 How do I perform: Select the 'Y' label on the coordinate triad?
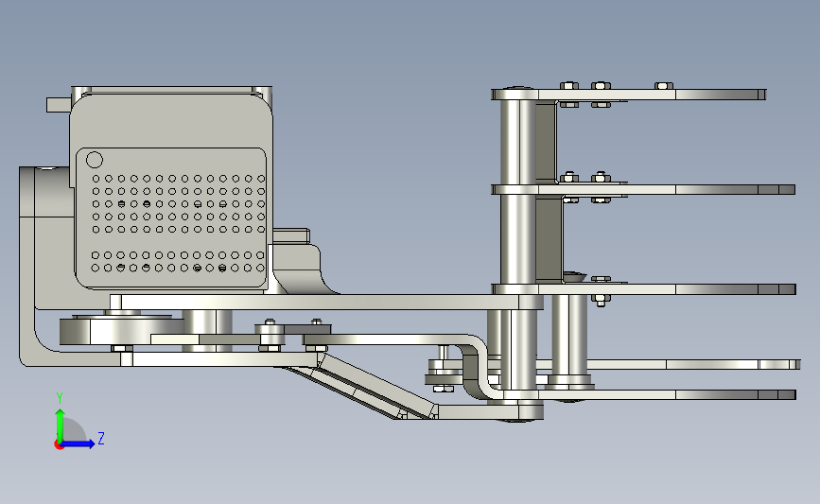pyautogui.click(x=59, y=398)
